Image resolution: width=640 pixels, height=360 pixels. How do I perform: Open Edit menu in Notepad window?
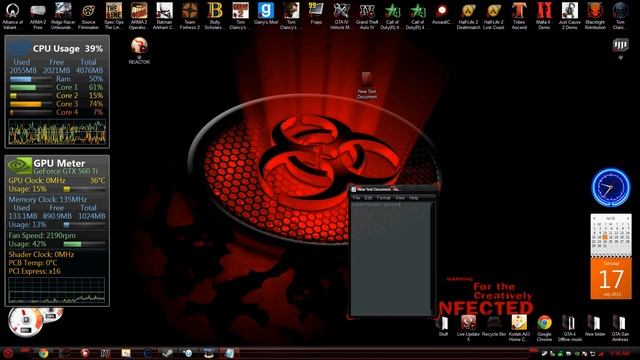(368, 198)
